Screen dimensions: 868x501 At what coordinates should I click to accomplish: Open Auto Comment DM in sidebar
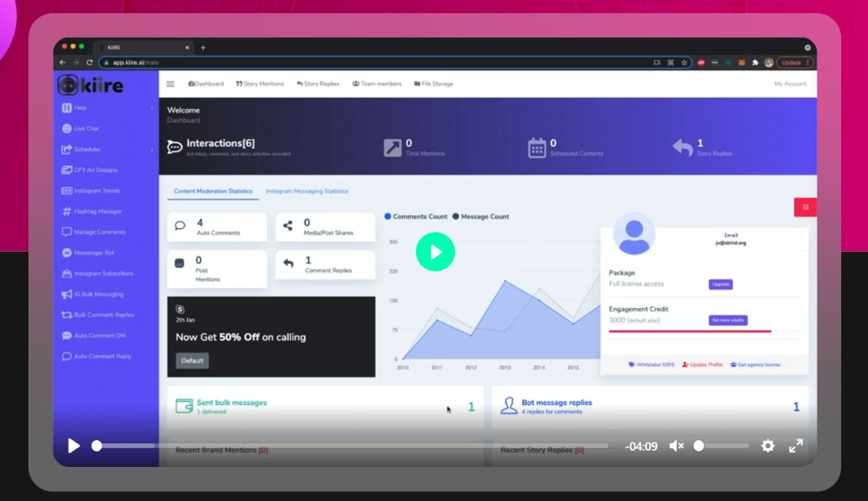93,335
